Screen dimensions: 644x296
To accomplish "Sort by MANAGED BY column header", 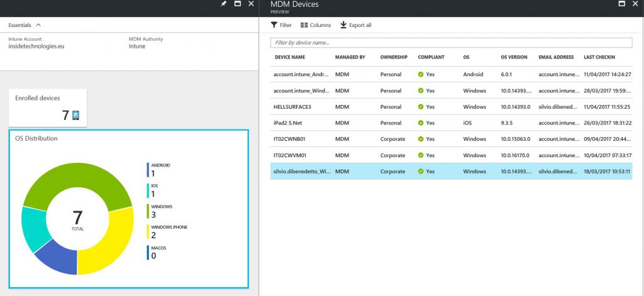I will [350, 57].
